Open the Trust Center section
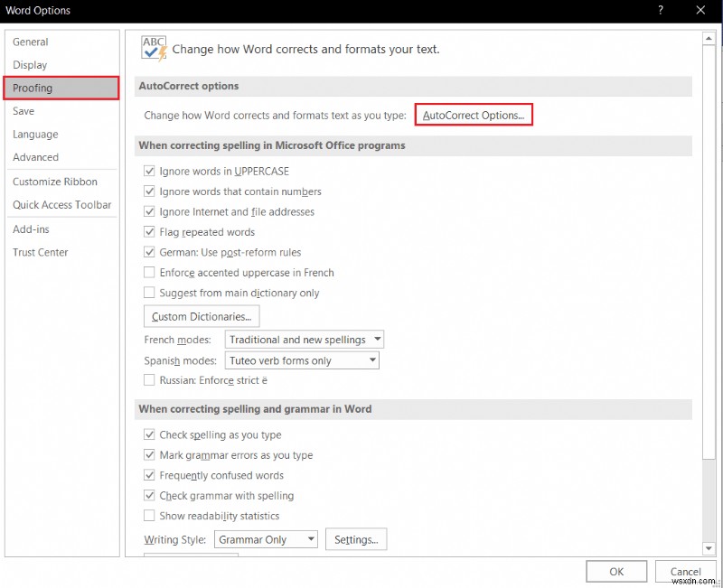The image size is (723, 588). (x=41, y=252)
